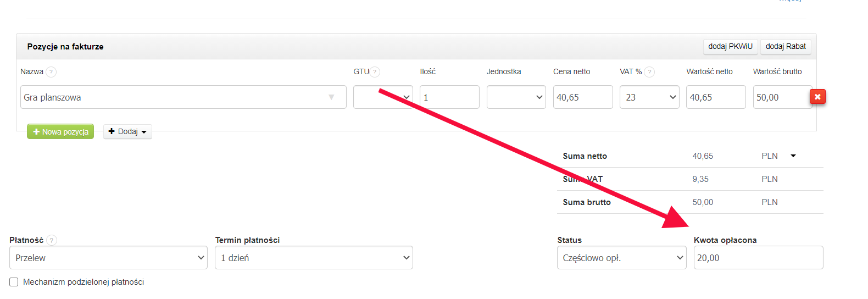Expand the PLN currency arrow
The height and width of the screenshot is (299, 868).
pos(793,156)
